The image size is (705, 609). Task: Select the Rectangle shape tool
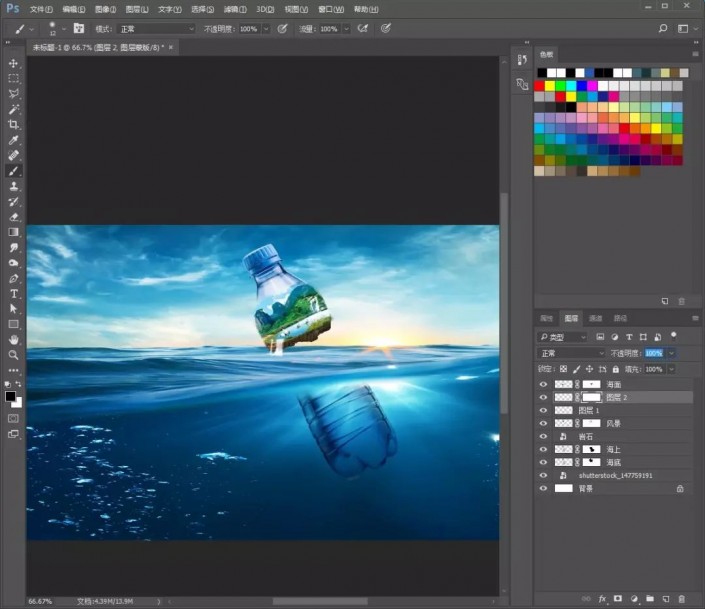pyautogui.click(x=13, y=324)
